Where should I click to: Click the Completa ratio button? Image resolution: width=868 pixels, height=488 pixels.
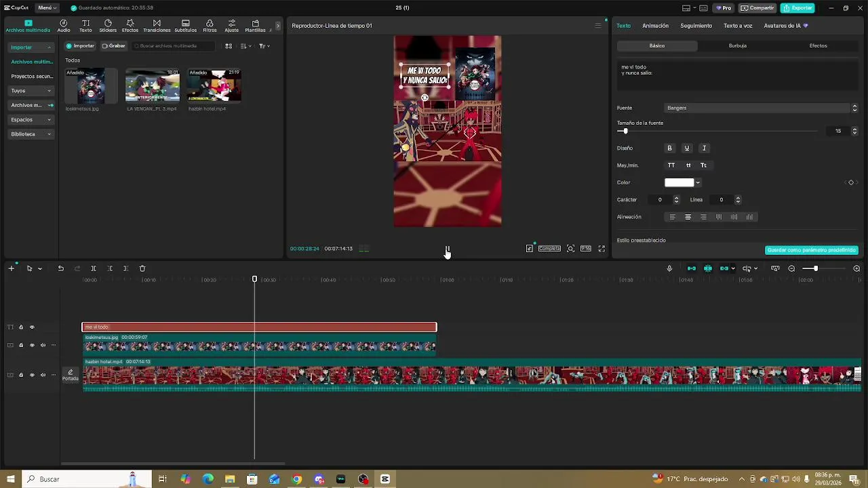(549, 249)
